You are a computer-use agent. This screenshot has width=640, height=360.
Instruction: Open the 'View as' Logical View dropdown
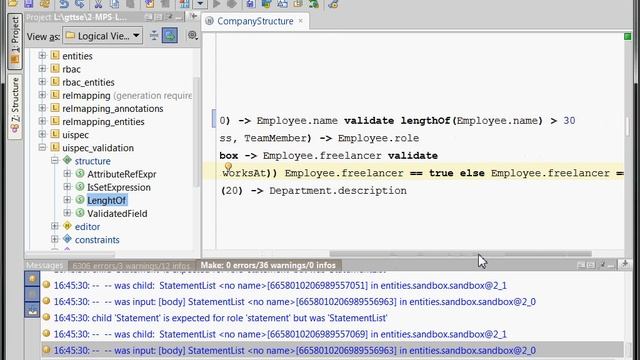[103, 36]
